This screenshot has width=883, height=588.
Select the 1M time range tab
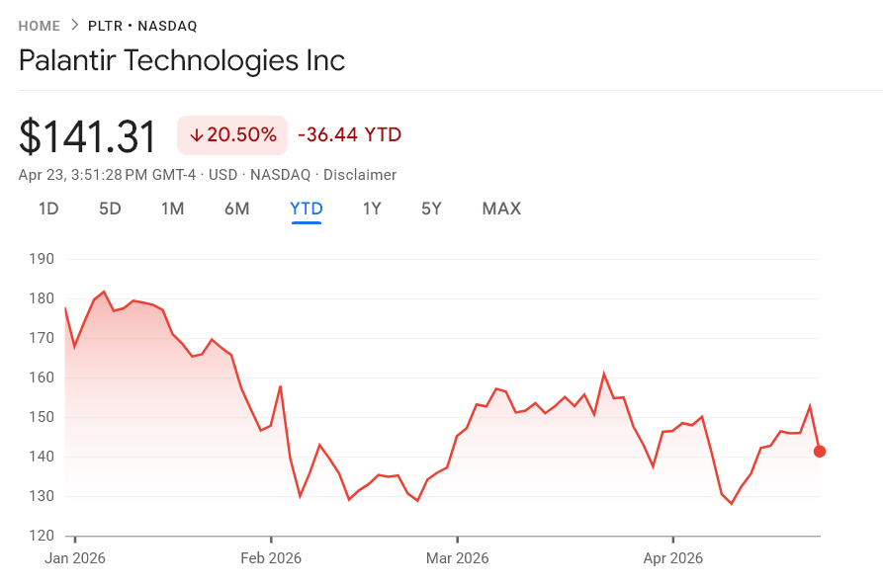point(173,209)
